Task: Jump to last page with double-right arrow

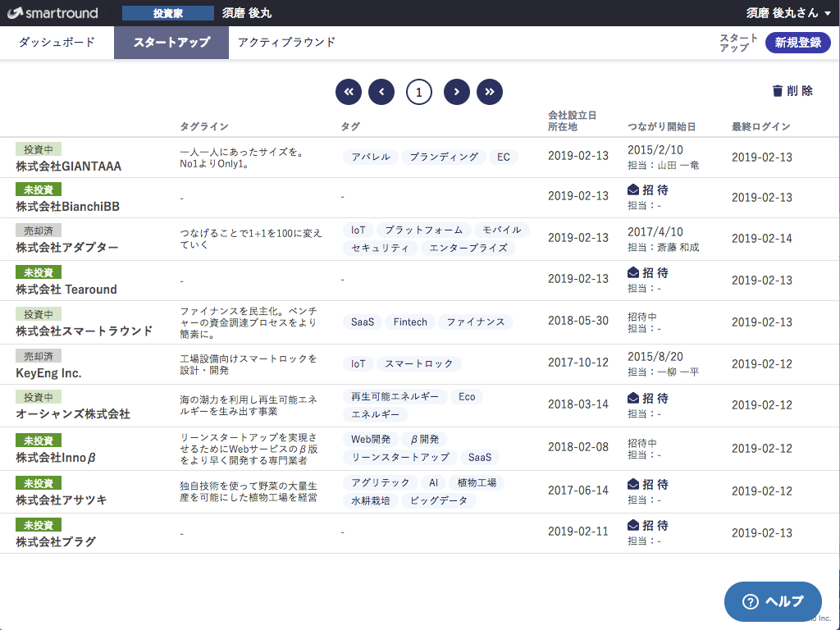Action: tap(490, 92)
